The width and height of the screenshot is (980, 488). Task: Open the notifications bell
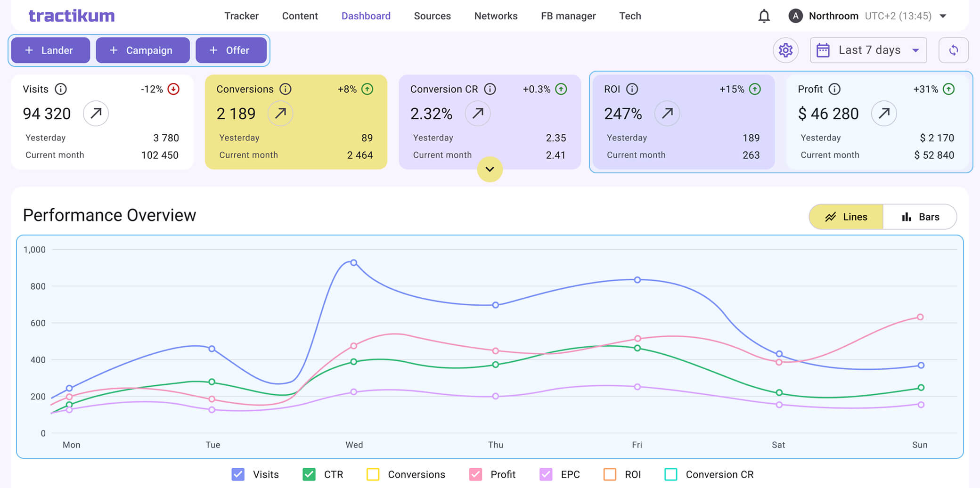point(764,16)
